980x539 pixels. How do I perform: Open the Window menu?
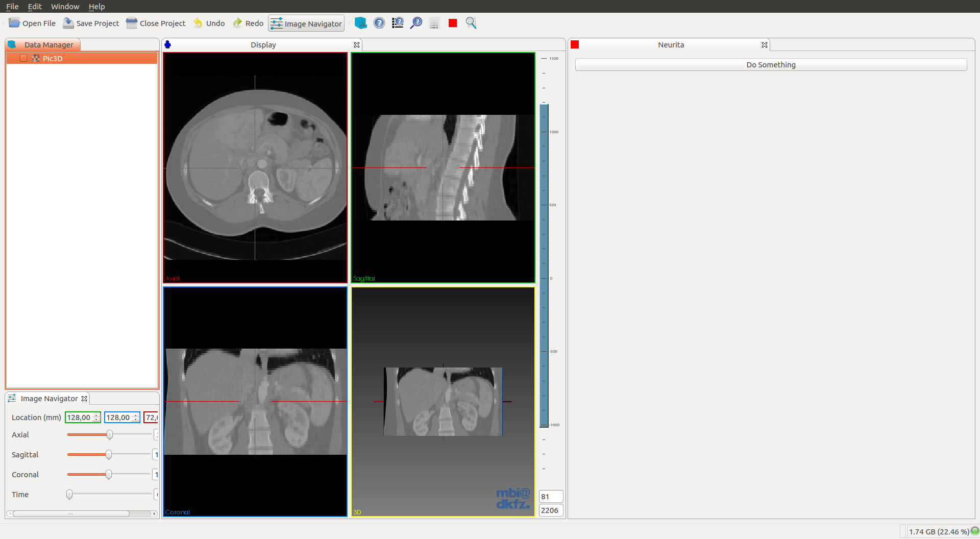click(65, 6)
